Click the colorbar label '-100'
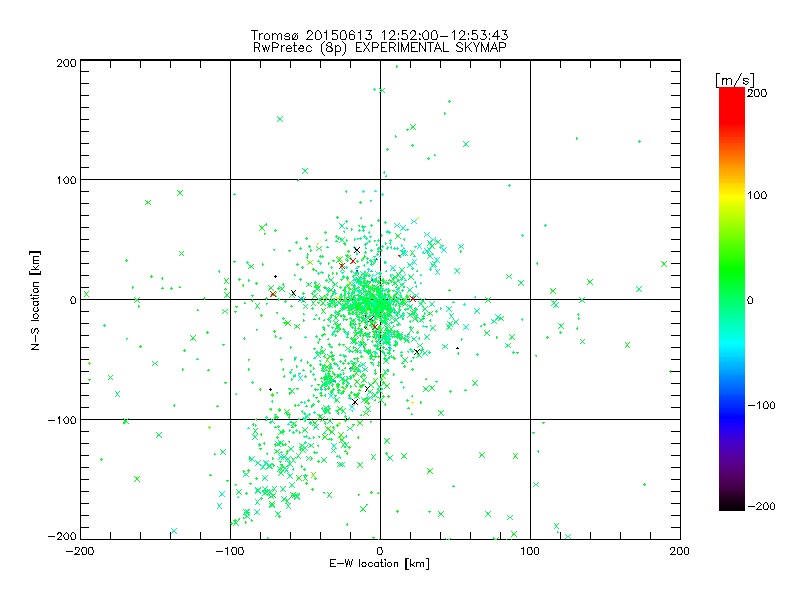 (x=761, y=405)
